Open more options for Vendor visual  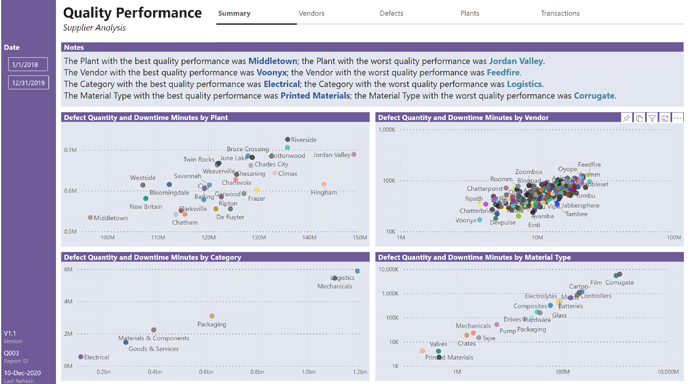click(678, 118)
